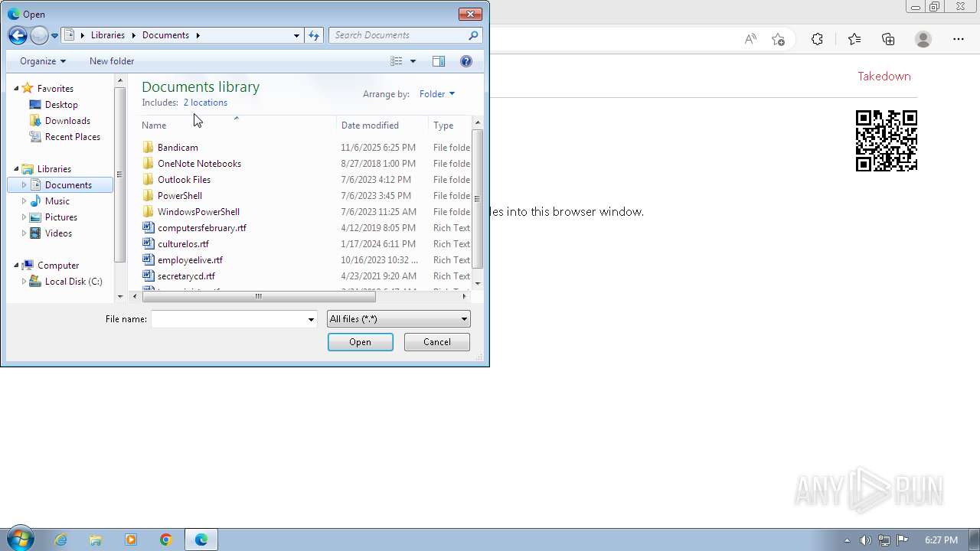Open the Edge profile avatar
Screen dimensions: 980x551
923,40
